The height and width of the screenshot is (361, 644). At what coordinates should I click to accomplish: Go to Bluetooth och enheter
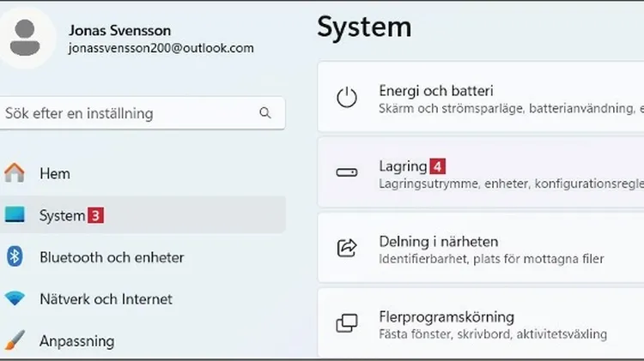112,257
